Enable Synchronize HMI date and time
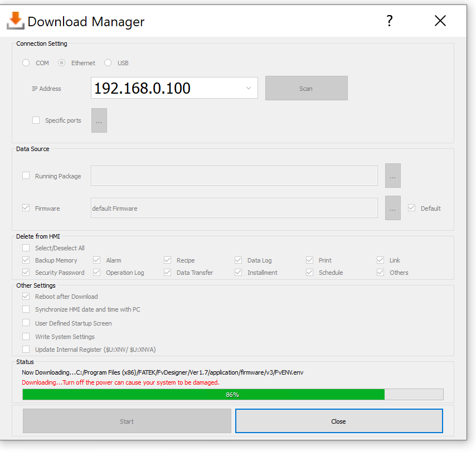 pyautogui.click(x=26, y=309)
